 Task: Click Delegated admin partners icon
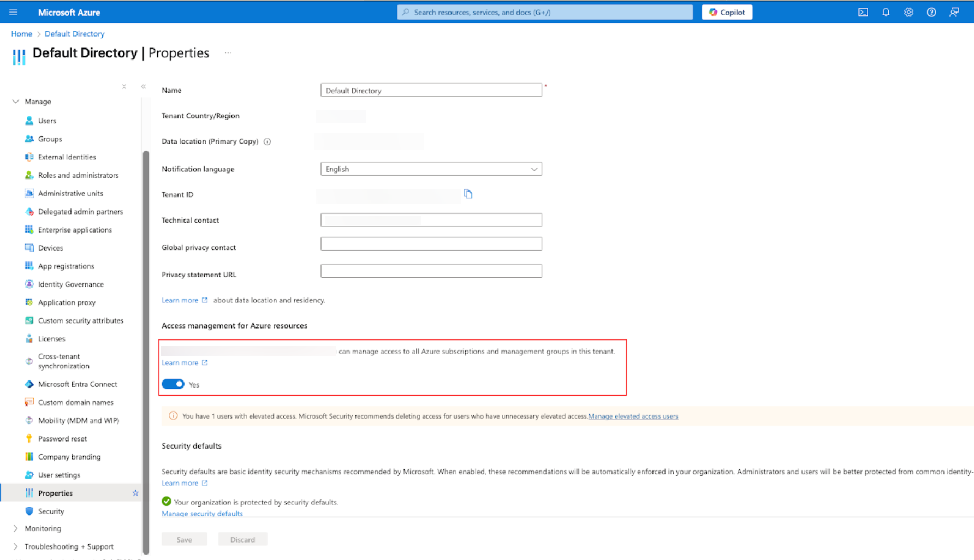coord(29,211)
